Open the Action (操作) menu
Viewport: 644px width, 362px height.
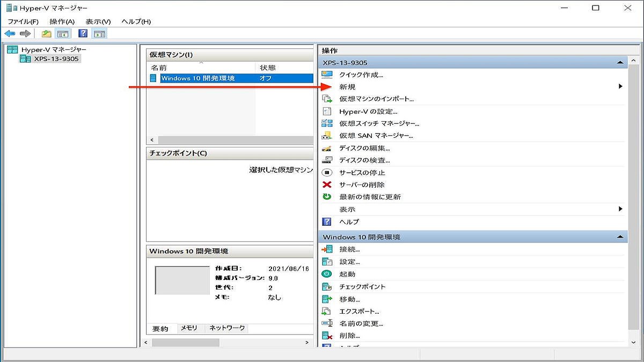point(62,21)
